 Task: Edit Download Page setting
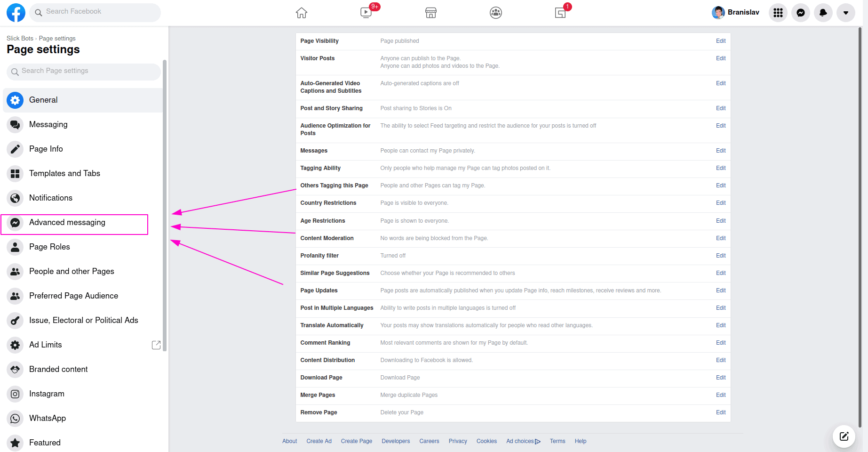pyautogui.click(x=721, y=378)
